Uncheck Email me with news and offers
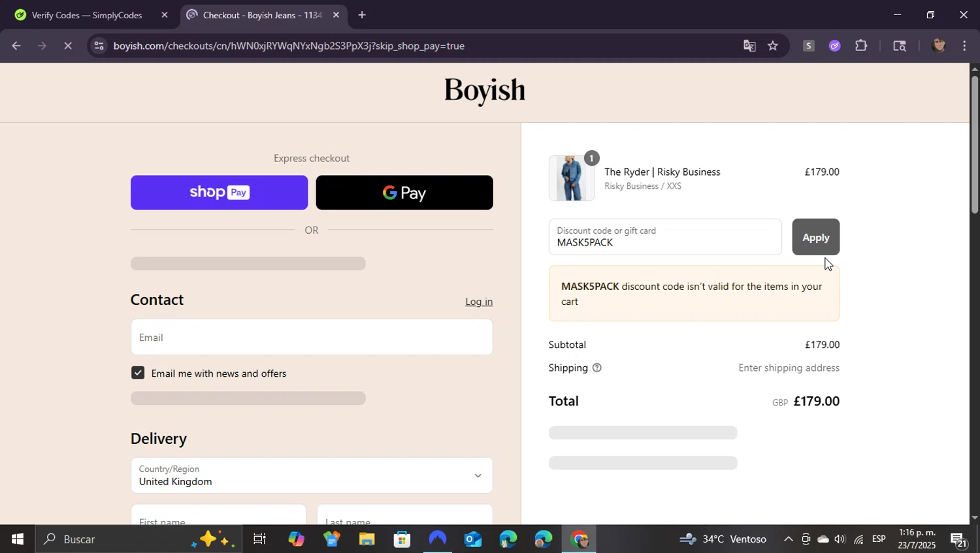Screen dimensions: 980x553 coord(138,373)
